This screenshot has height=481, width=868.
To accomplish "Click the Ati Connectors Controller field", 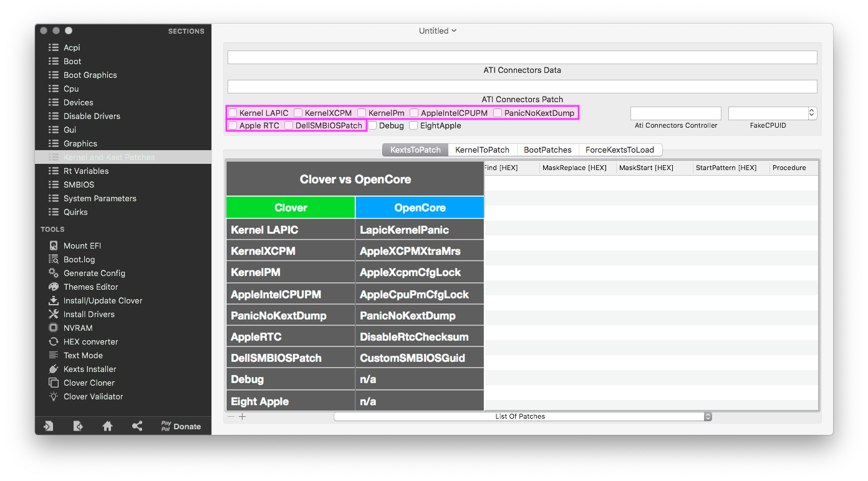I will 676,113.
